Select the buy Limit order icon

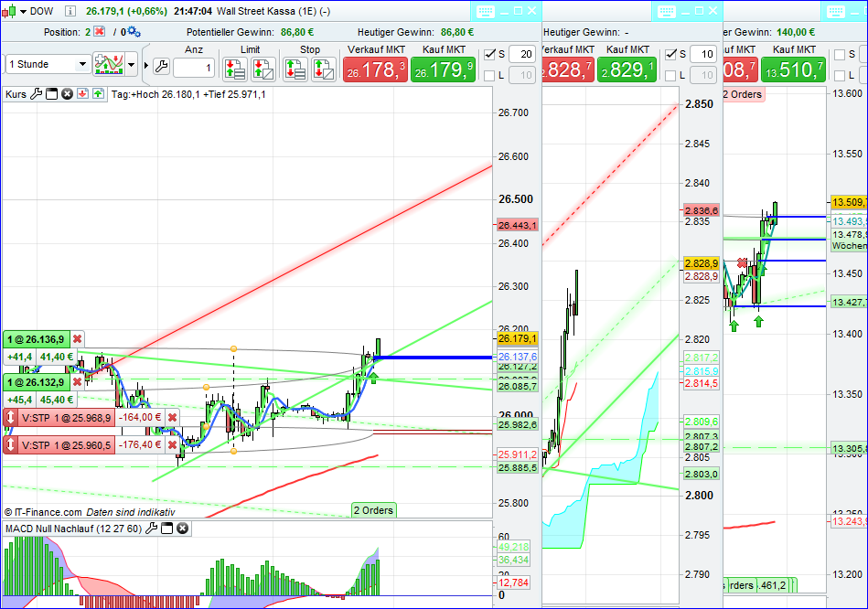[x=235, y=68]
